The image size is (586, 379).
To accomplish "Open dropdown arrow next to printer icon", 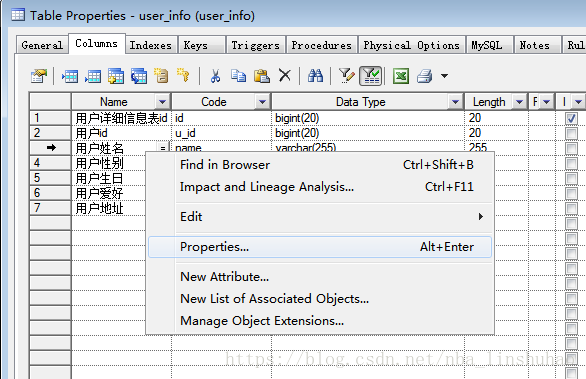I will (x=444, y=76).
